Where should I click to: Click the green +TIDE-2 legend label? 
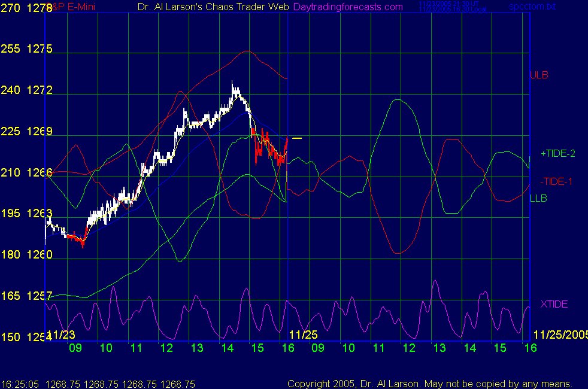pyautogui.click(x=557, y=154)
